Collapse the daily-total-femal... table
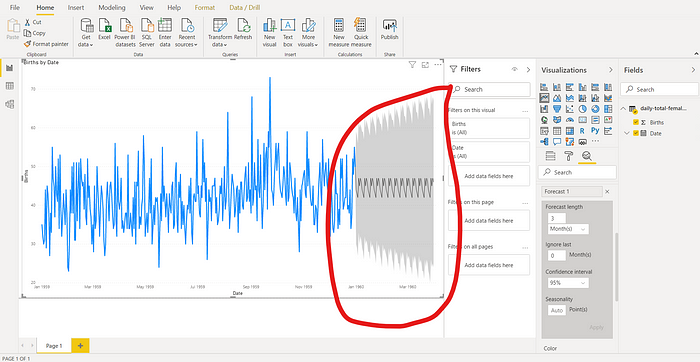This screenshot has height=362, width=700. coord(623,108)
